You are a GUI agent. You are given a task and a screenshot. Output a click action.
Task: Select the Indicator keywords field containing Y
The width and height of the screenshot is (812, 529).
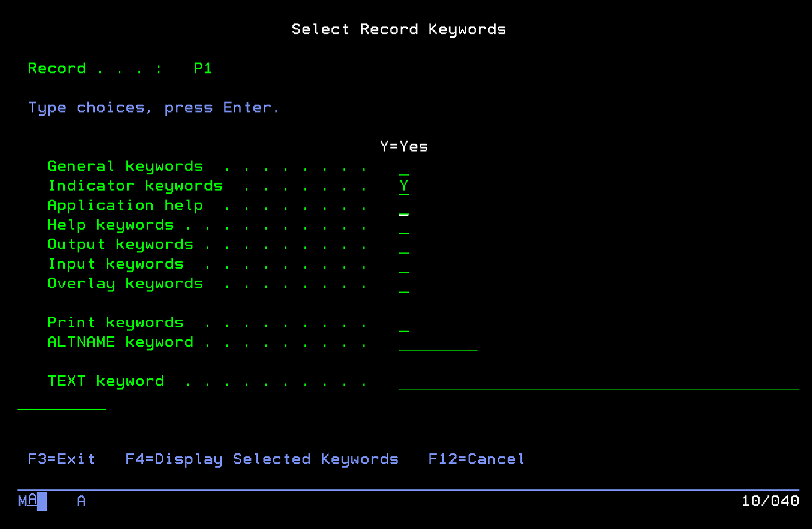point(404,186)
